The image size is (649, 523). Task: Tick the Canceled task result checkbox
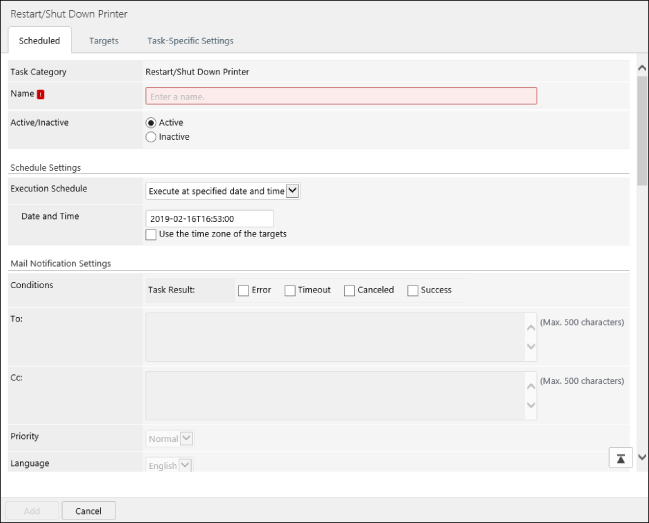[x=350, y=290]
